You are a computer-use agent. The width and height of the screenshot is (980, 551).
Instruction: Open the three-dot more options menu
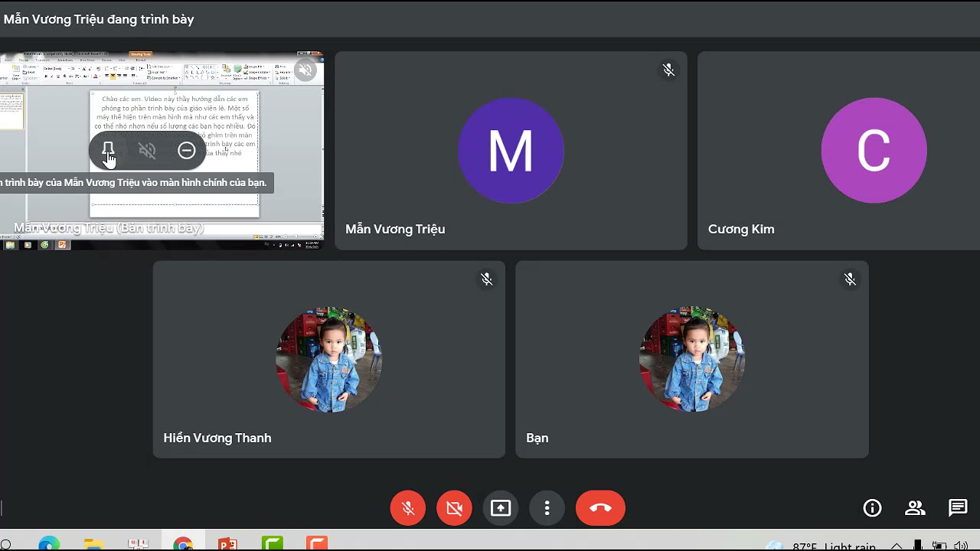pos(547,508)
